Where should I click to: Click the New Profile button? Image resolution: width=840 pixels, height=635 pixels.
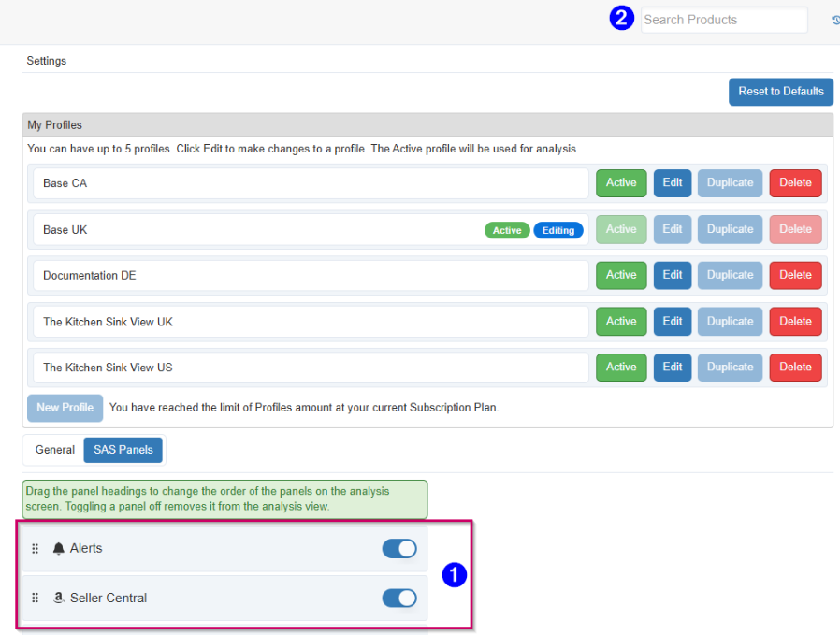[x=65, y=408]
